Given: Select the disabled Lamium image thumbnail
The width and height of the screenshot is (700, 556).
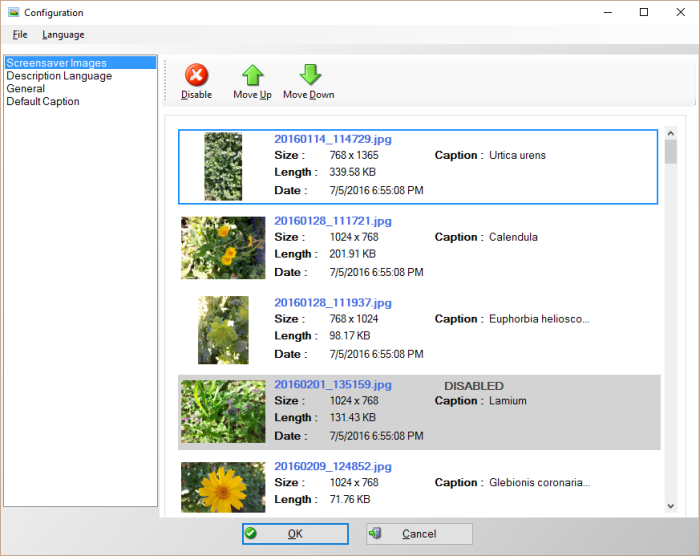Looking at the screenshot, I should pos(222,411).
